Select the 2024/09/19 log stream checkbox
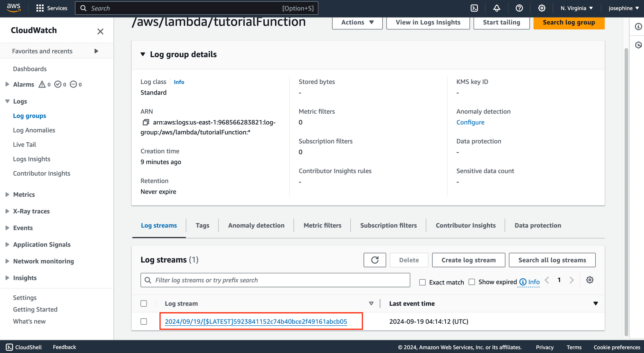This screenshot has width=644, height=353. (x=144, y=321)
